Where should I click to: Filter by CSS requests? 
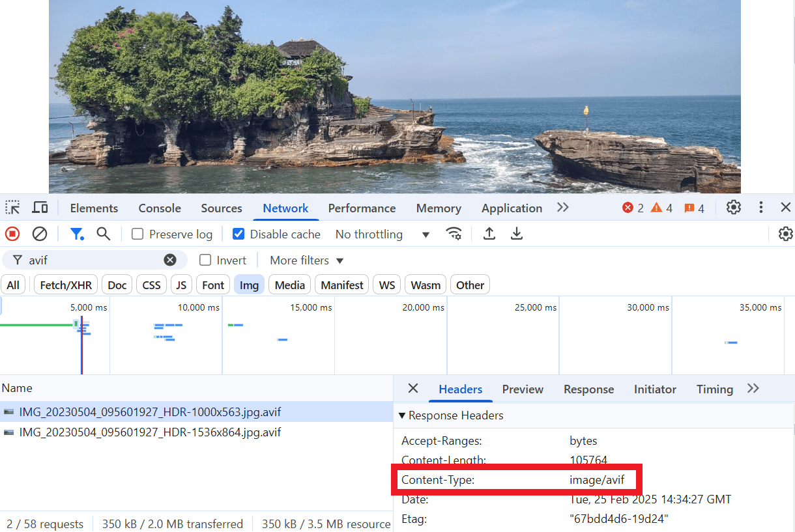pyautogui.click(x=151, y=285)
